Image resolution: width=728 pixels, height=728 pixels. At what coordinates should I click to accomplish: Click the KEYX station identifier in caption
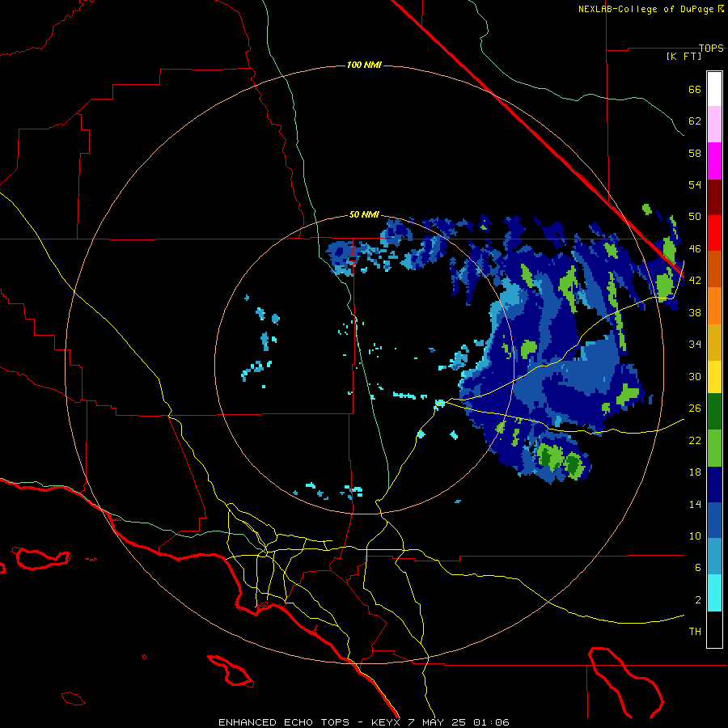(386, 722)
